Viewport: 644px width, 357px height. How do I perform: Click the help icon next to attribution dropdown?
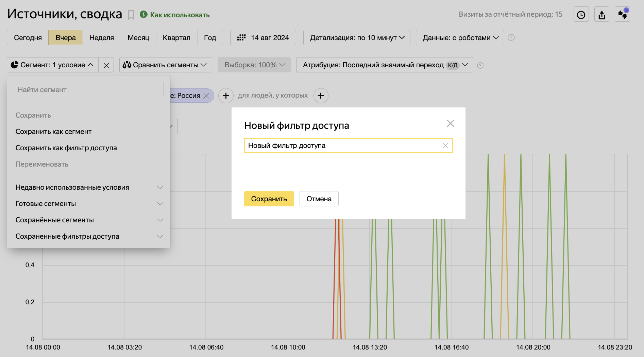[x=480, y=65]
